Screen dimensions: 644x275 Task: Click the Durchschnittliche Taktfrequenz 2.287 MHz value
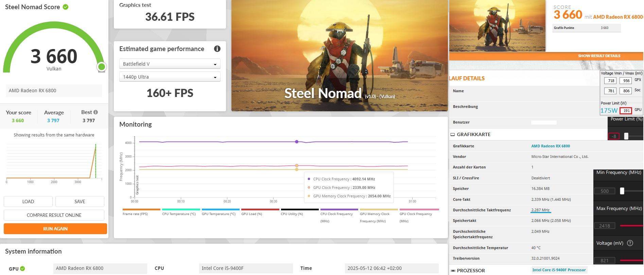[540, 210]
